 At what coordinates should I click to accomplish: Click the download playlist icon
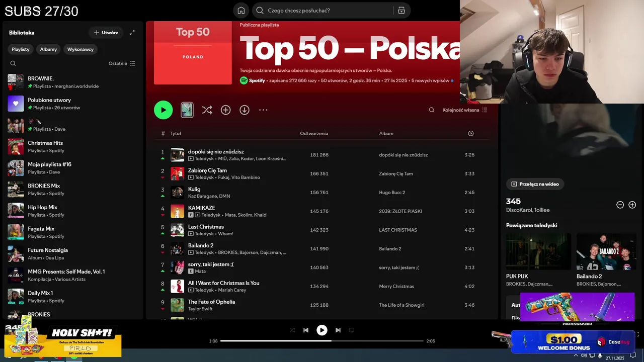click(x=245, y=110)
